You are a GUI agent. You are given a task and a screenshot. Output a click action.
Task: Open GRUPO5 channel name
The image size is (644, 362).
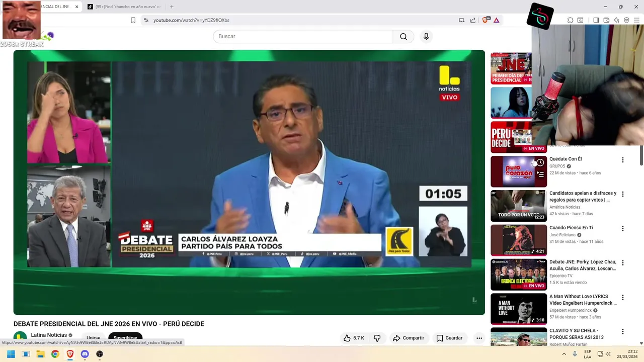557,166
